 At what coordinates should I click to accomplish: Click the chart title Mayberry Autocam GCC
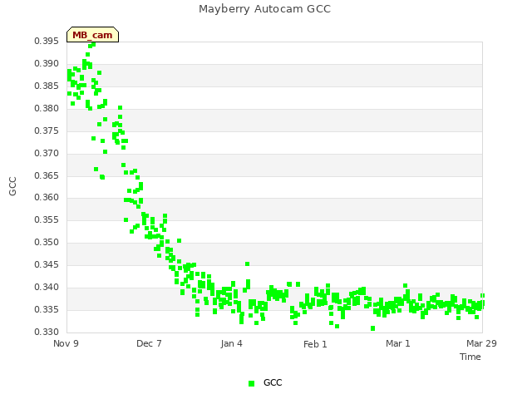pyautogui.click(x=264, y=9)
